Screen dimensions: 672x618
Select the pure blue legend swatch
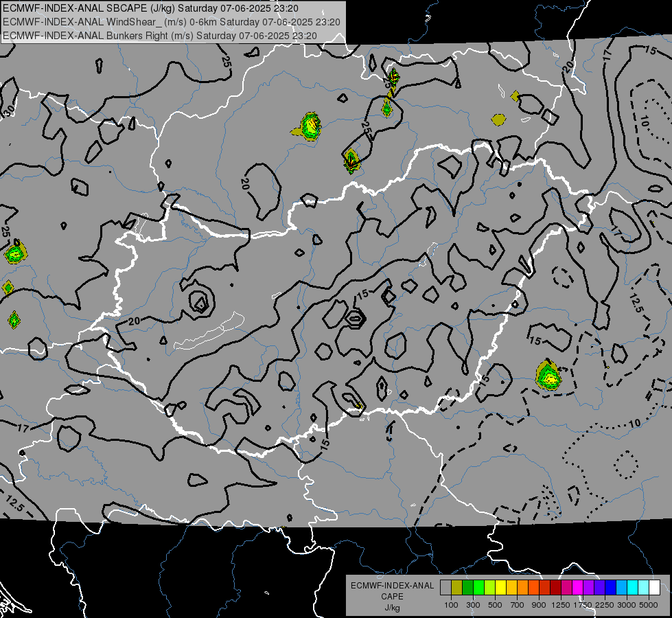pos(611,587)
